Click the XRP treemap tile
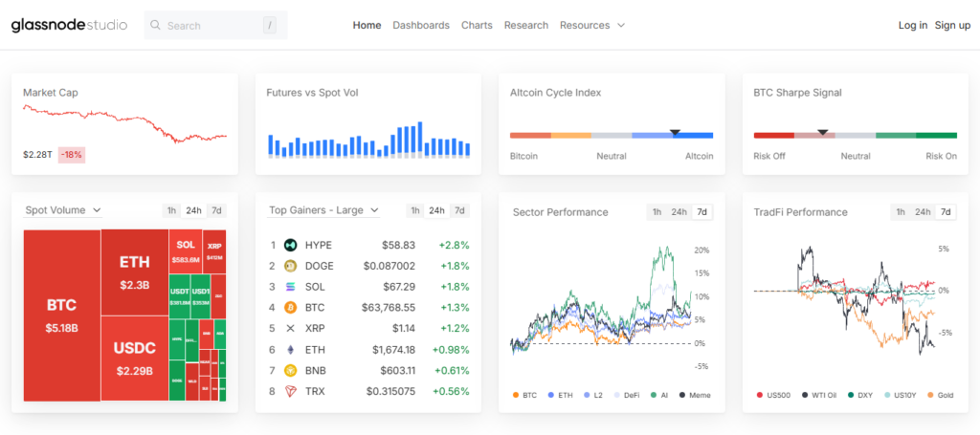Viewport: 980px width, 435px height. click(x=214, y=251)
